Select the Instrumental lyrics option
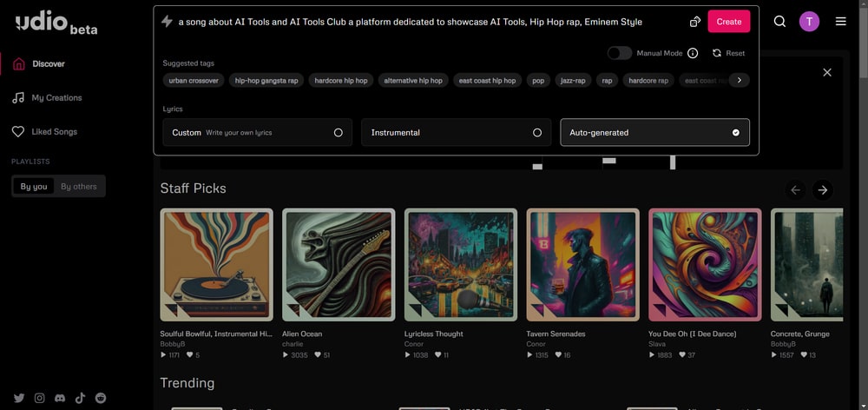 coord(457,132)
